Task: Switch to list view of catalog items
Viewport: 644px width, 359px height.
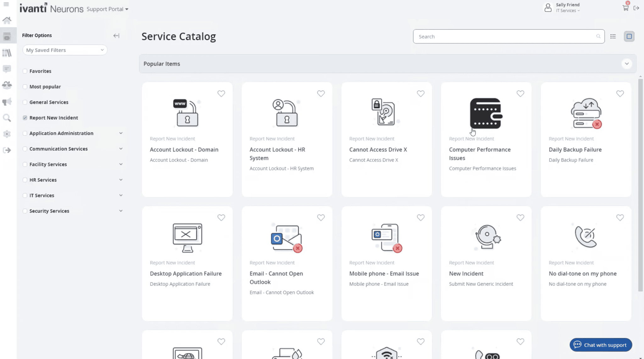Action: 613,36
